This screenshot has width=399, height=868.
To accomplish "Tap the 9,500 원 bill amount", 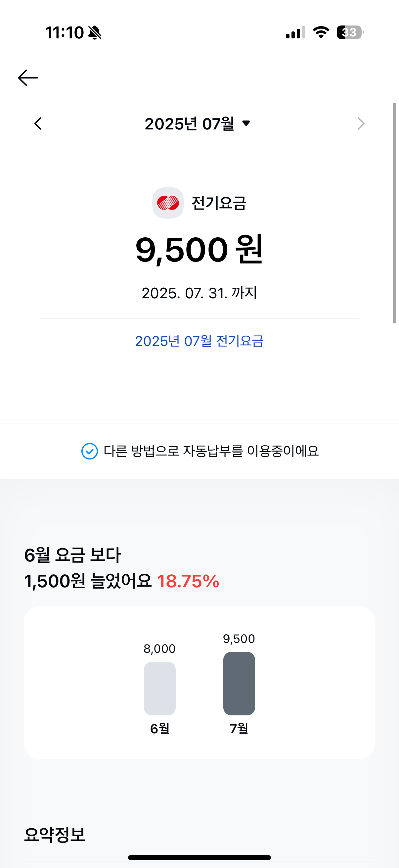I will tap(199, 250).
